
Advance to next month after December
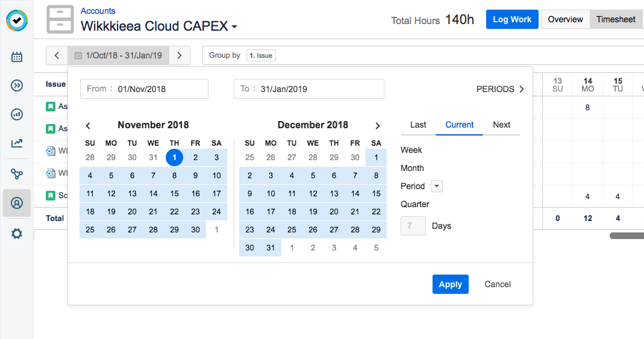(x=378, y=126)
